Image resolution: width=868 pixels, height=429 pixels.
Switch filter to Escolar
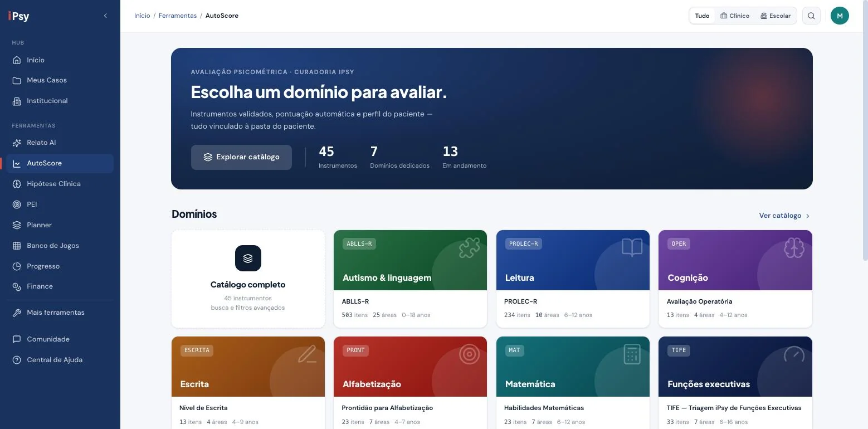(776, 16)
